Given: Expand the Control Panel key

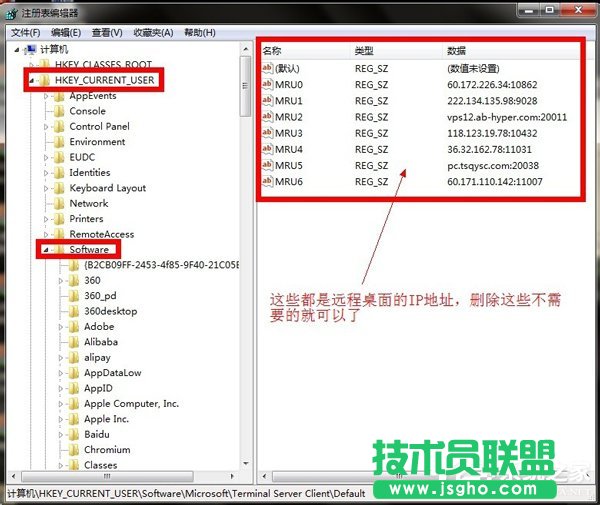Looking at the screenshot, I should (46, 127).
